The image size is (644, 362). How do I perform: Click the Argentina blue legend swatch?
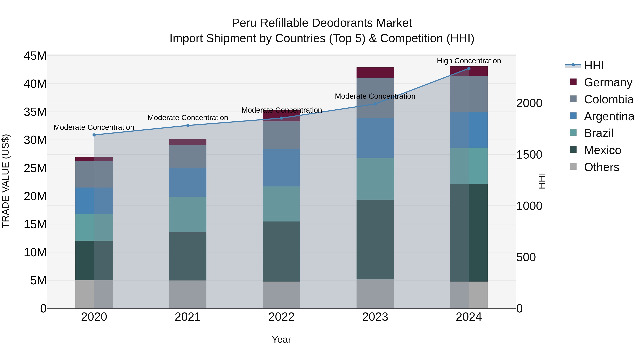point(573,116)
